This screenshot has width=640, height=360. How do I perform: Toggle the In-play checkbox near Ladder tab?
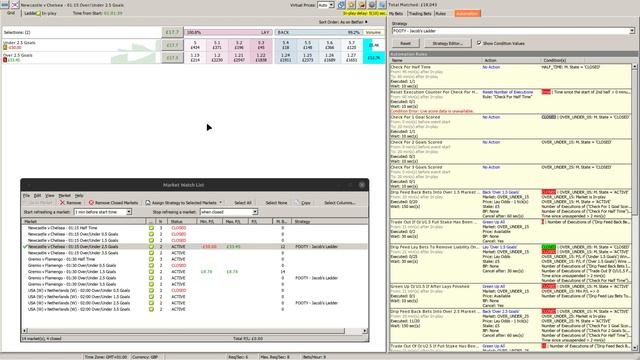click(x=38, y=13)
